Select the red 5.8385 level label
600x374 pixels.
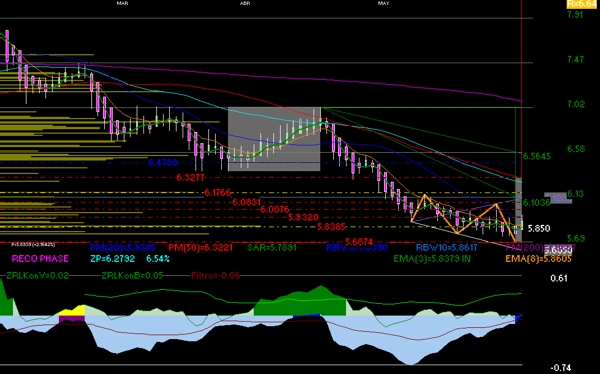[x=331, y=227]
